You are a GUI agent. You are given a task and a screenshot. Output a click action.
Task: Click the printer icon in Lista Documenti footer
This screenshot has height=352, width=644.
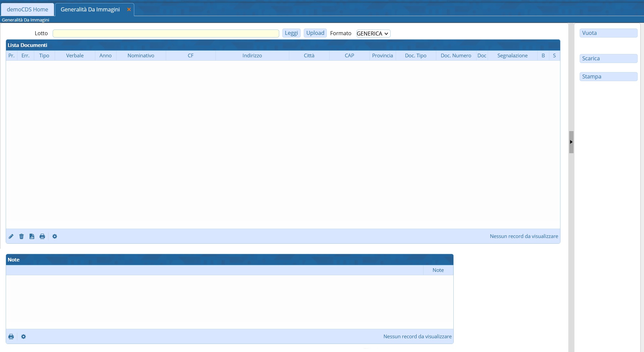tap(42, 236)
